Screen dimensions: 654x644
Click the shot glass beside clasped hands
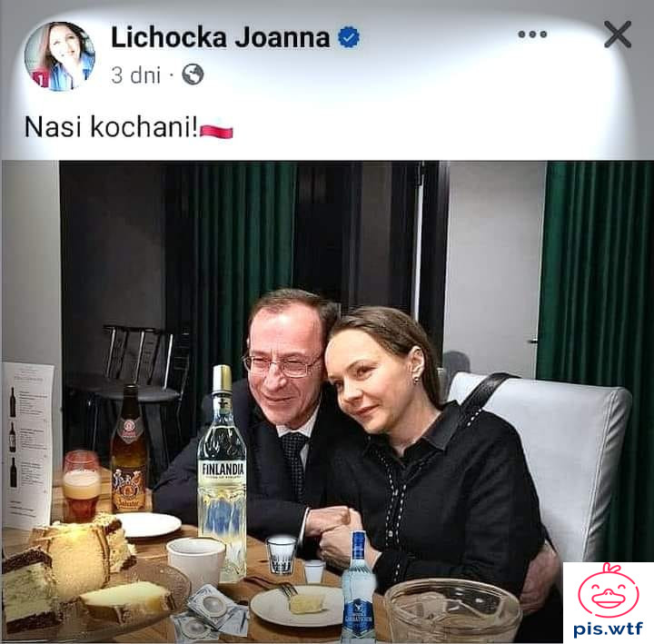pos(282,555)
